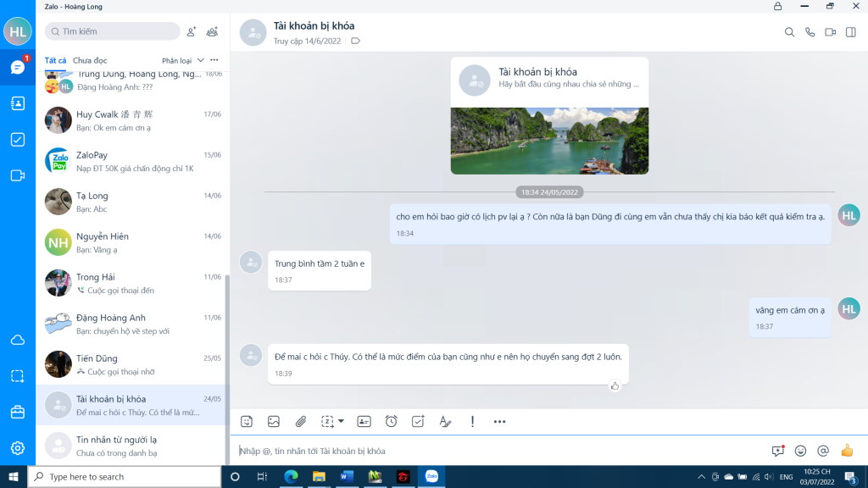868x488 pixels.
Task: Open the sticker picker in chat toolbar
Action: pyautogui.click(x=247, y=421)
